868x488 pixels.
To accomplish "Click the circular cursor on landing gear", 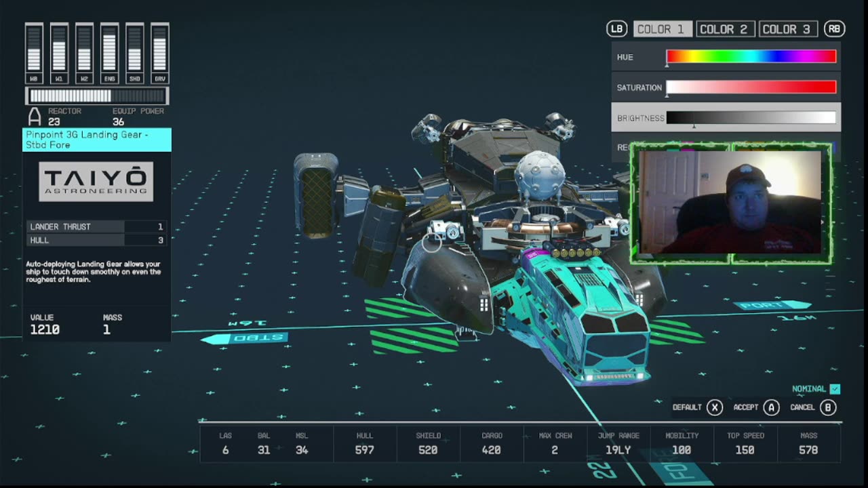I will tap(432, 243).
